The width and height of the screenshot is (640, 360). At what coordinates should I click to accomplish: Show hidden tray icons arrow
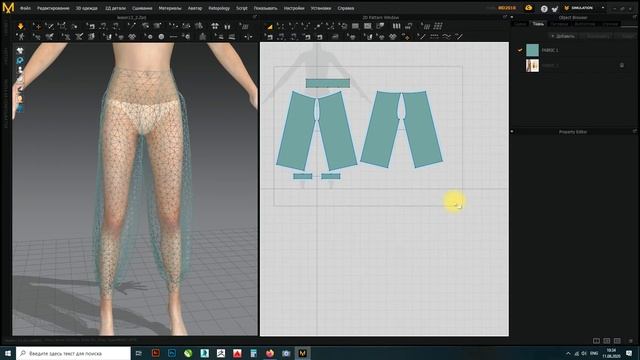click(x=568, y=353)
